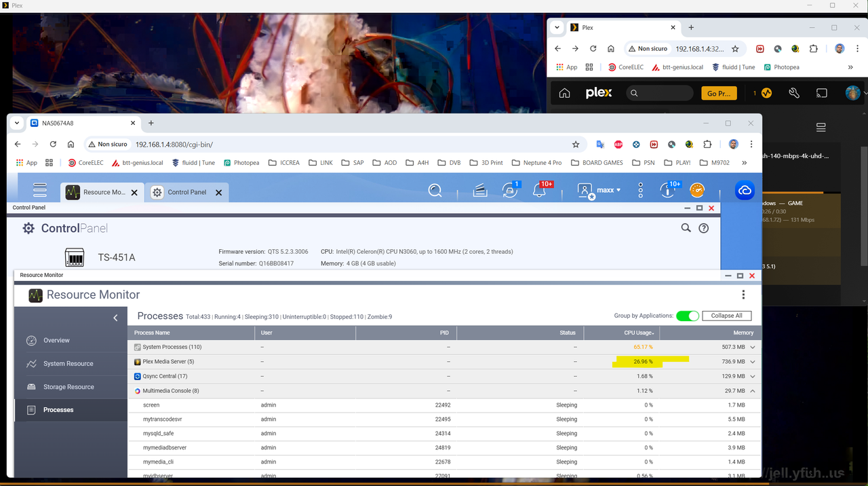
Task: Expand Qsync Central row chevron
Action: [752, 376]
